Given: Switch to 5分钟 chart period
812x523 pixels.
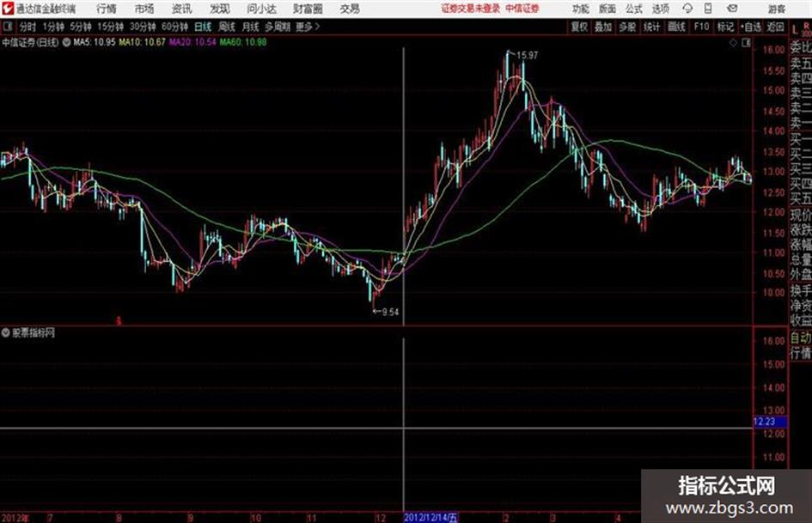Looking at the screenshot, I should click(81, 27).
